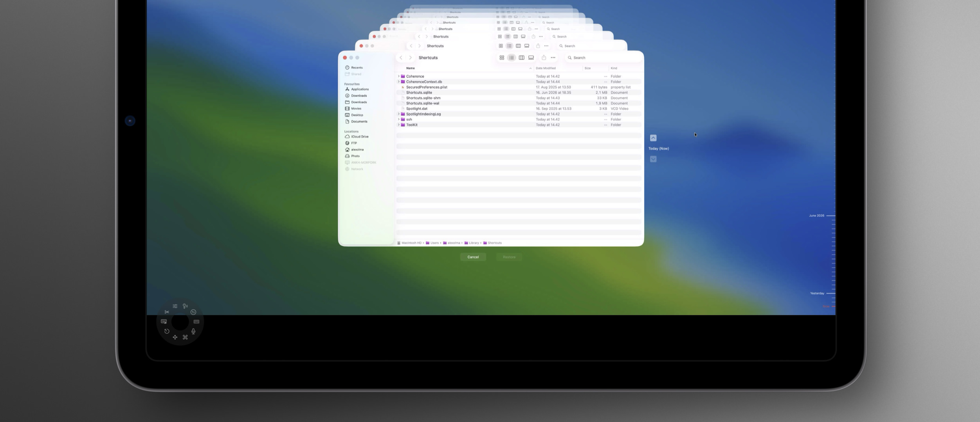Select the Photo drive in sidebar
980x422 pixels.
tap(352, 156)
